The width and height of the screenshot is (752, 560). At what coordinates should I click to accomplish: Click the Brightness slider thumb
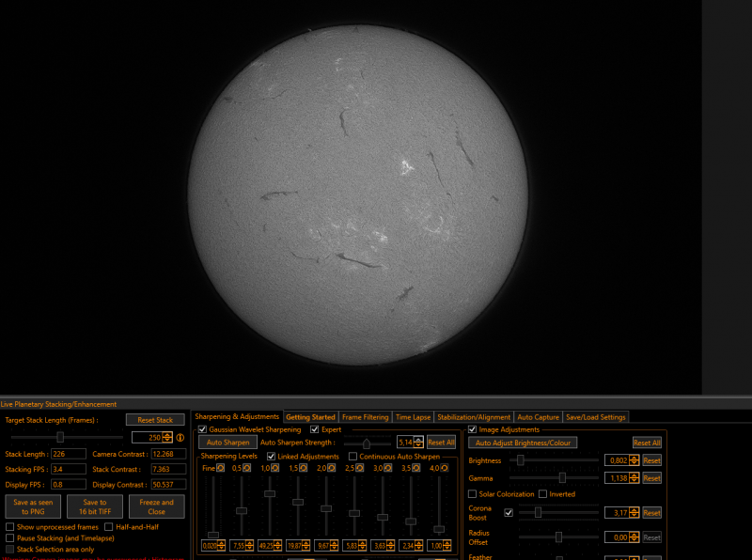pos(521,460)
